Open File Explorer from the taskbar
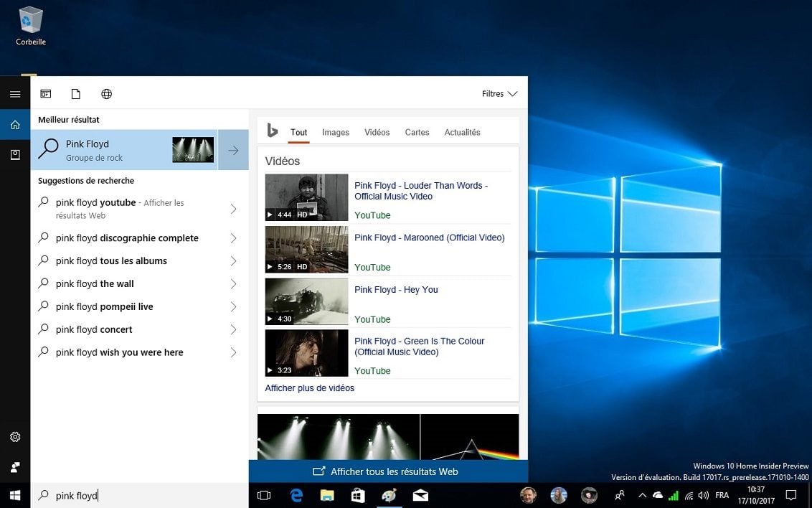This screenshot has height=508, width=812. 327,496
